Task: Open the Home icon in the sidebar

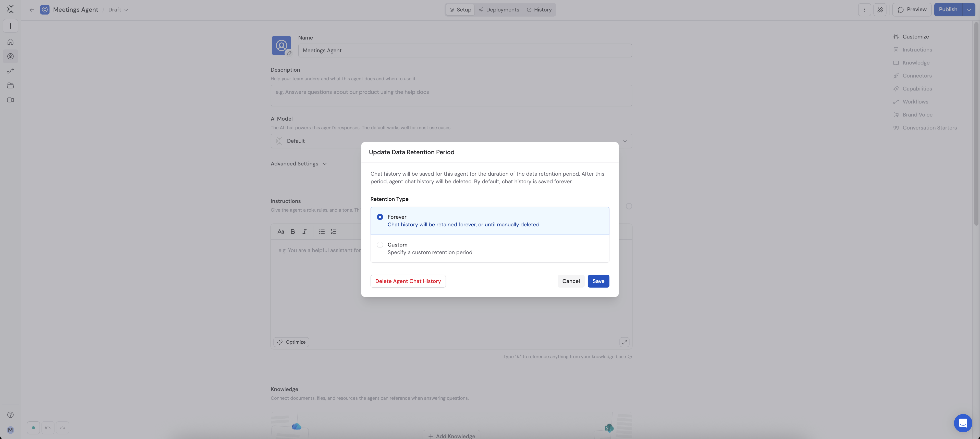Action: (10, 42)
